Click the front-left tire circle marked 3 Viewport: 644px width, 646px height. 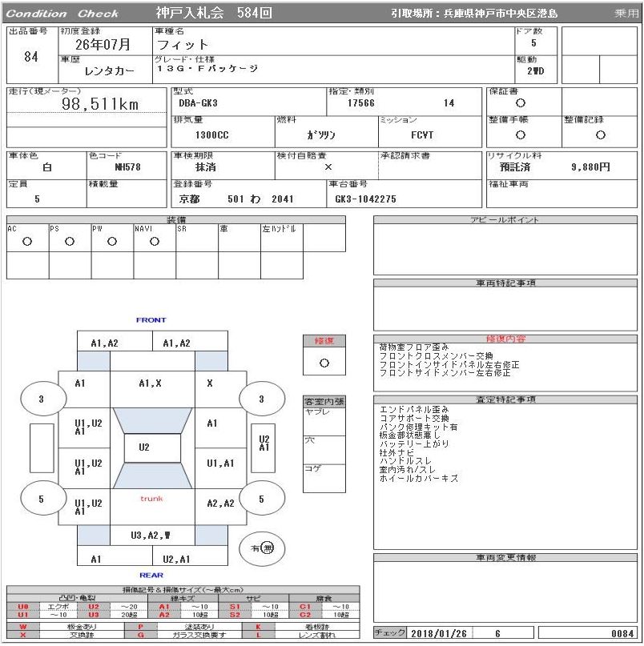click(x=42, y=399)
